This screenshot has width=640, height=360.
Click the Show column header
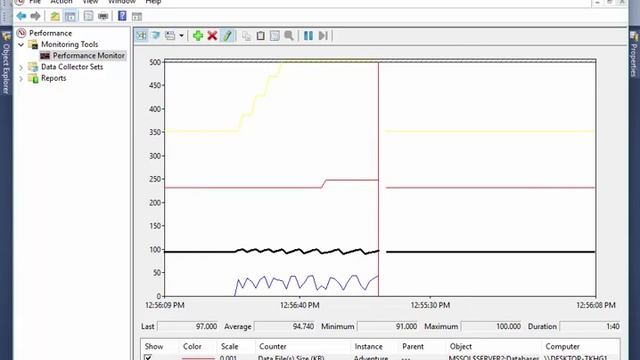[154, 347]
